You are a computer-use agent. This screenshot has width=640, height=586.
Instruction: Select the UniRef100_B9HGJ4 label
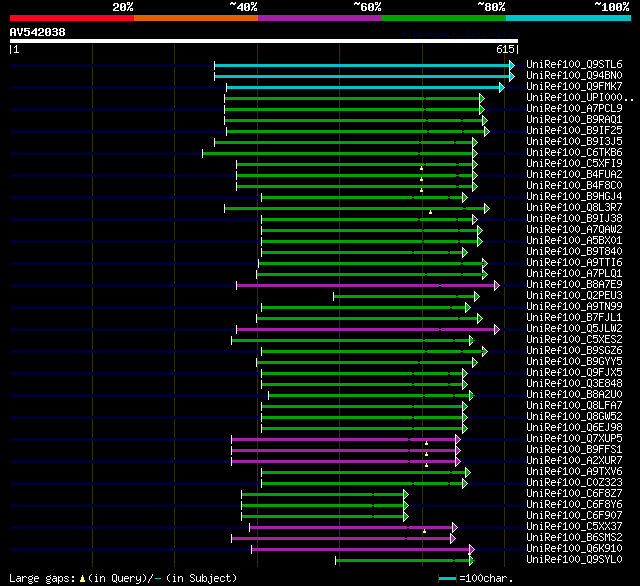574,196
